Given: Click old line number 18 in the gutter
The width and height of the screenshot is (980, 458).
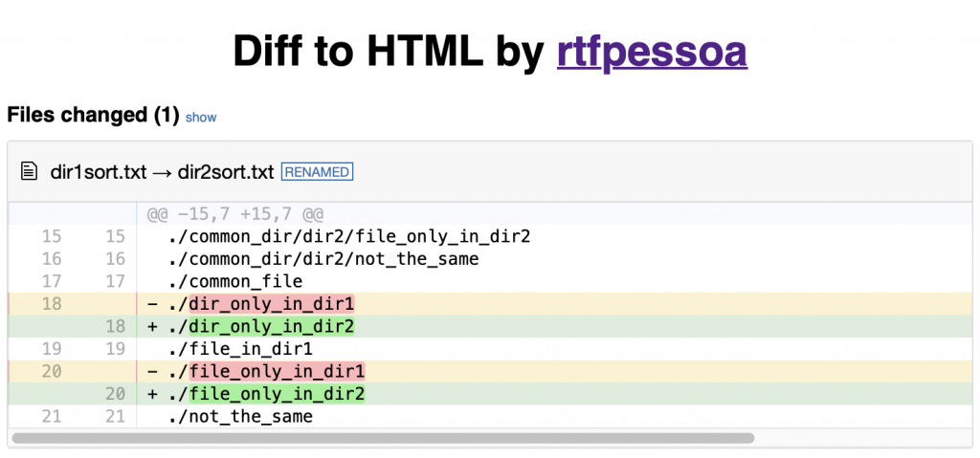Looking at the screenshot, I should tap(52, 304).
